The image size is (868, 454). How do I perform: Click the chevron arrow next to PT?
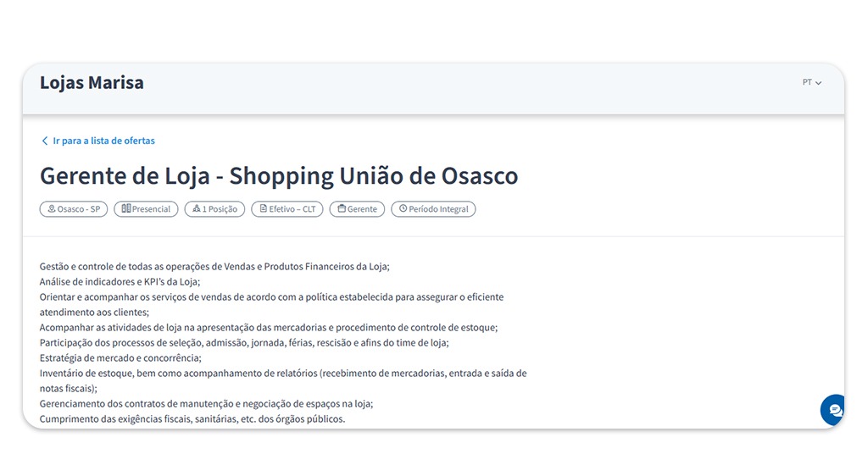[819, 83]
